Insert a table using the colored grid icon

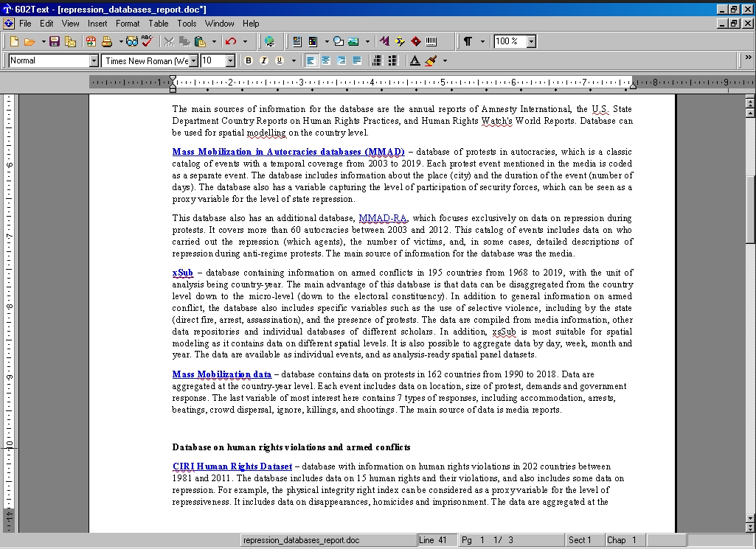313,41
